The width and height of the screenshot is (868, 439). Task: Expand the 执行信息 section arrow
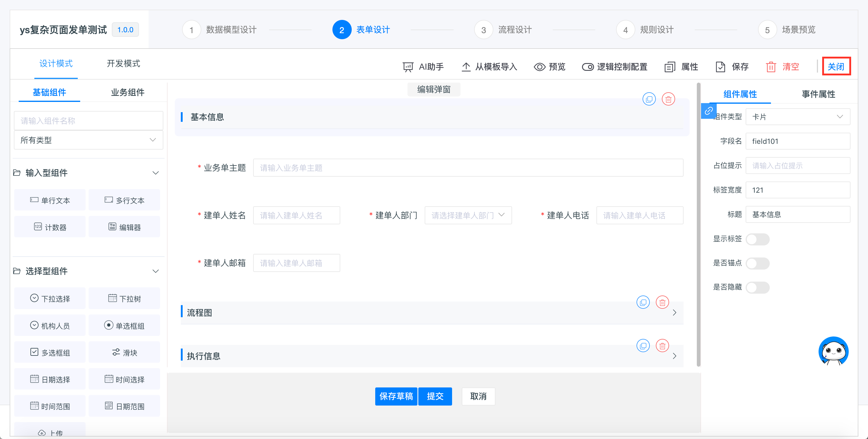tap(674, 356)
